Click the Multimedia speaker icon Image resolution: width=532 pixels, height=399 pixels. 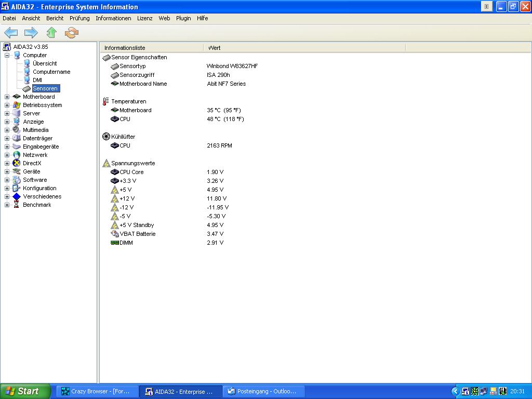16,130
